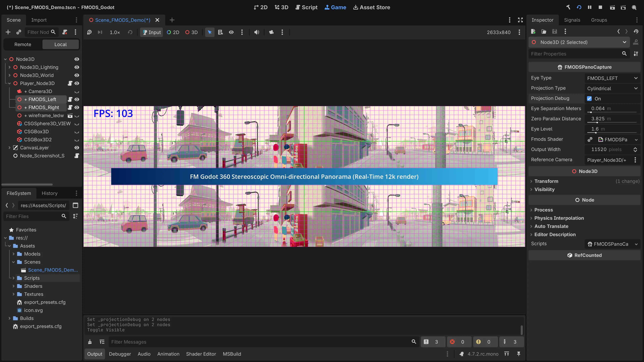The height and width of the screenshot is (362, 644).
Task: Pin the bottom panel
Action: click(x=519, y=354)
